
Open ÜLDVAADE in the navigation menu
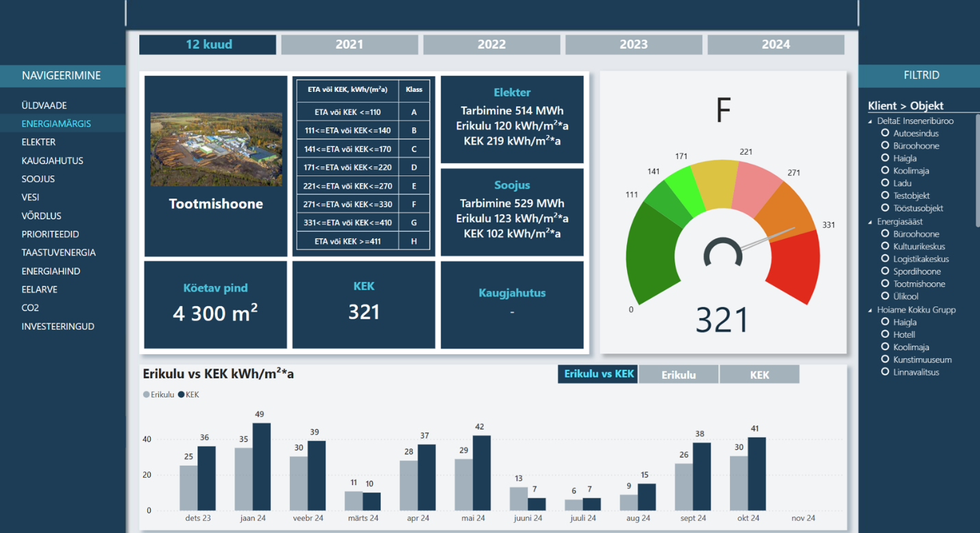point(44,106)
